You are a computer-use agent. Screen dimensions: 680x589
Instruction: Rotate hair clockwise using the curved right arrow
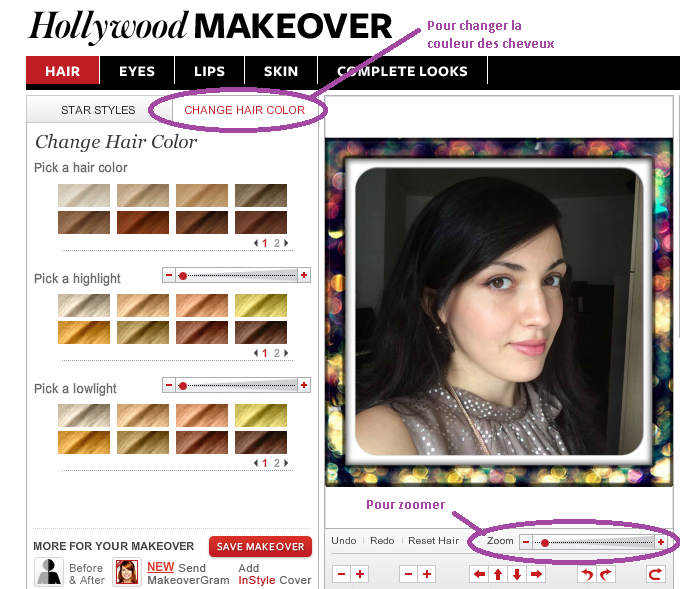606,574
